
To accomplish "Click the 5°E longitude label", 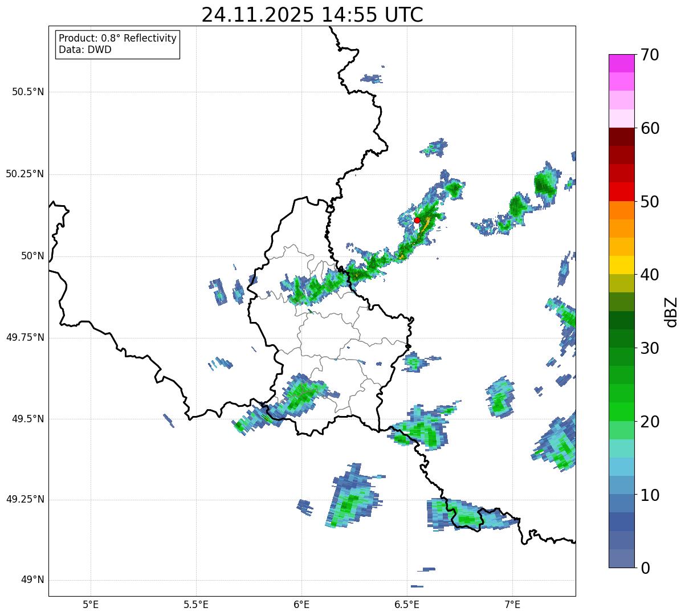I will tap(91, 604).
